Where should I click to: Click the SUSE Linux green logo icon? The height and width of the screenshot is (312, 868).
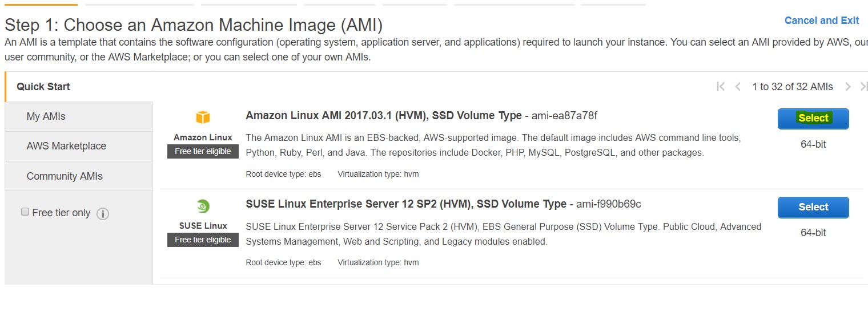203,206
